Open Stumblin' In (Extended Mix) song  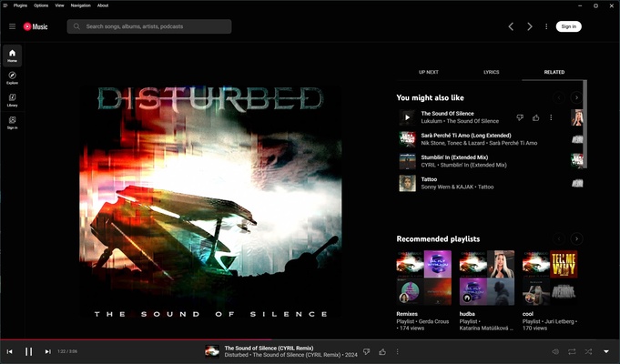tap(454, 157)
